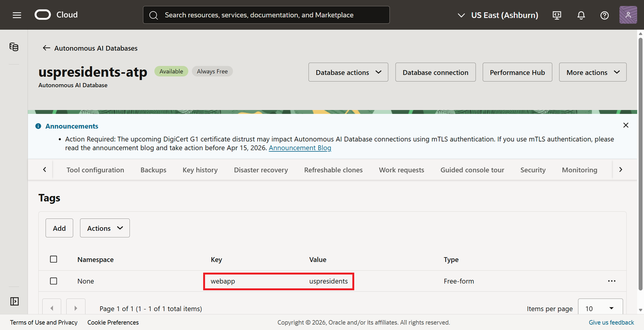Dismiss the Announcements banner
The width and height of the screenshot is (644, 330).
[x=626, y=125]
